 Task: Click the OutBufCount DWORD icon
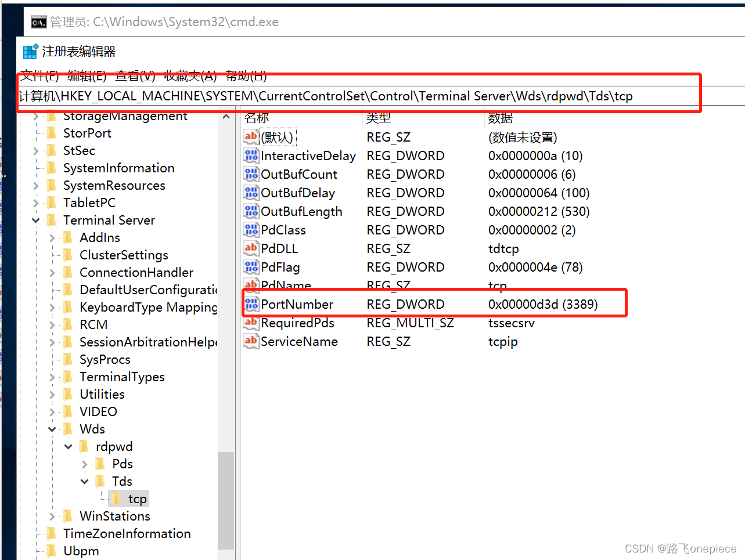pos(251,174)
